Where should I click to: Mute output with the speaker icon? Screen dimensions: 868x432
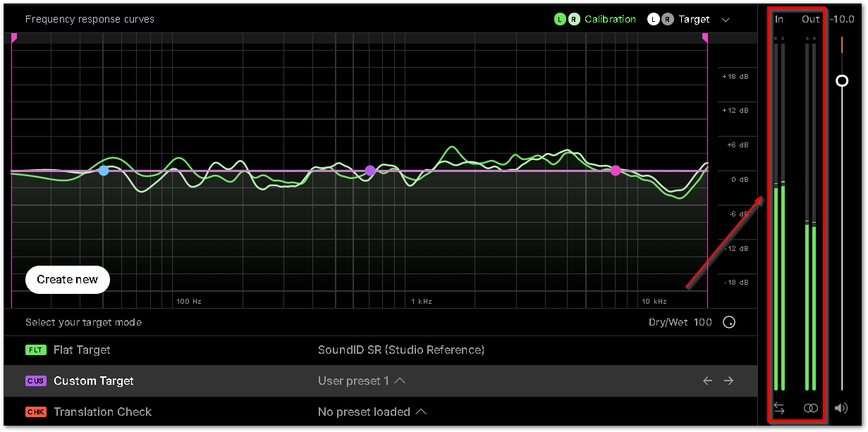pos(841,408)
